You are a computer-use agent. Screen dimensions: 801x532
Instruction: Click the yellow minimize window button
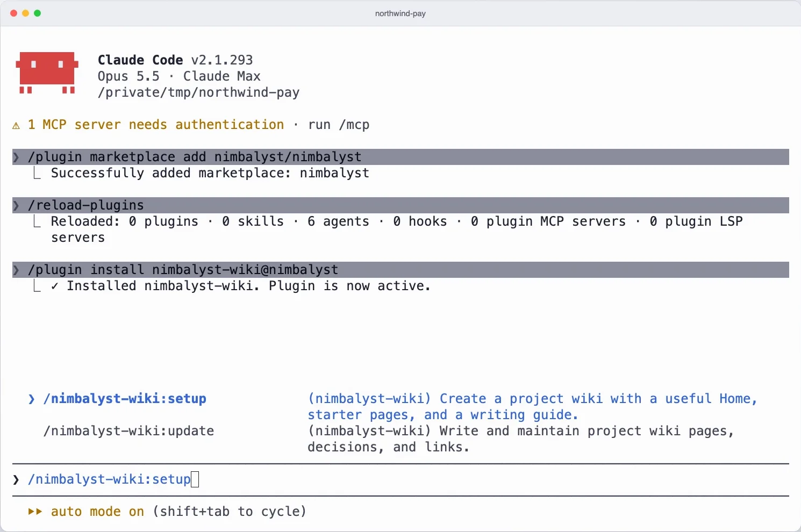[25, 13]
